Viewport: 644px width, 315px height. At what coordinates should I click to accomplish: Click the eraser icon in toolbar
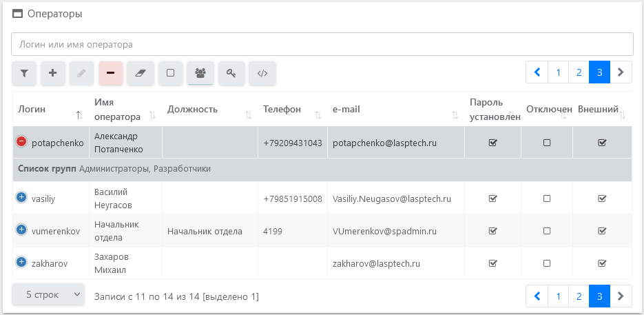(x=141, y=73)
